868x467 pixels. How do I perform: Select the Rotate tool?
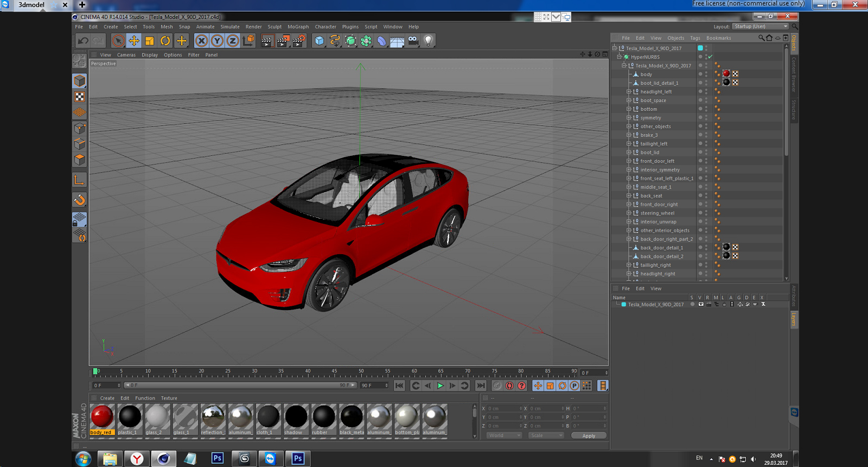point(165,41)
